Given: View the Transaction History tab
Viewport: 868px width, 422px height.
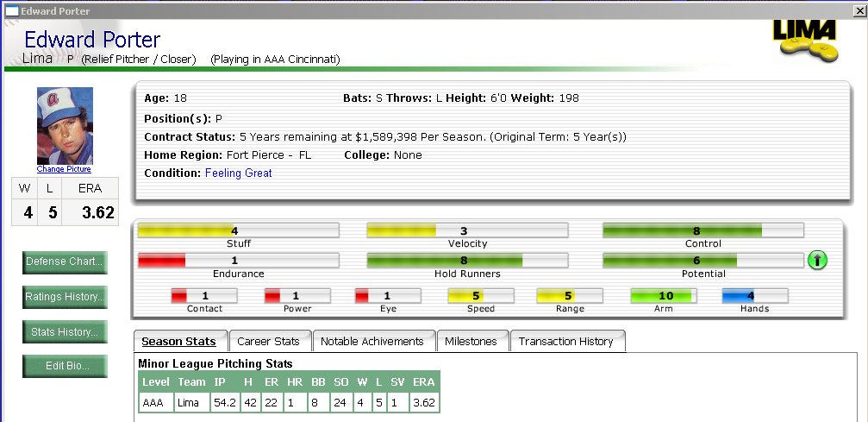Looking at the screenshot, I should pyautogui.click(x=566, y=342).
